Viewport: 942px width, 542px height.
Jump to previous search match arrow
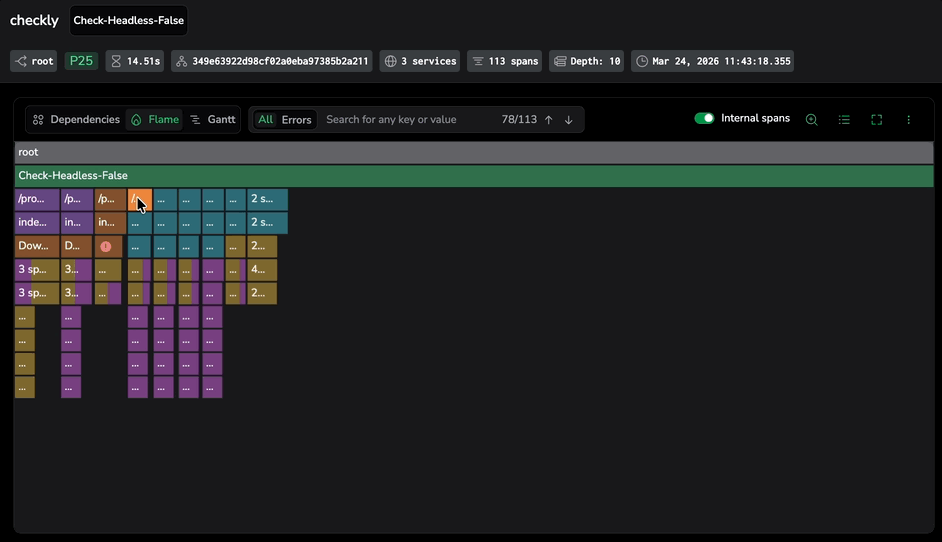(x=548, y=120)
